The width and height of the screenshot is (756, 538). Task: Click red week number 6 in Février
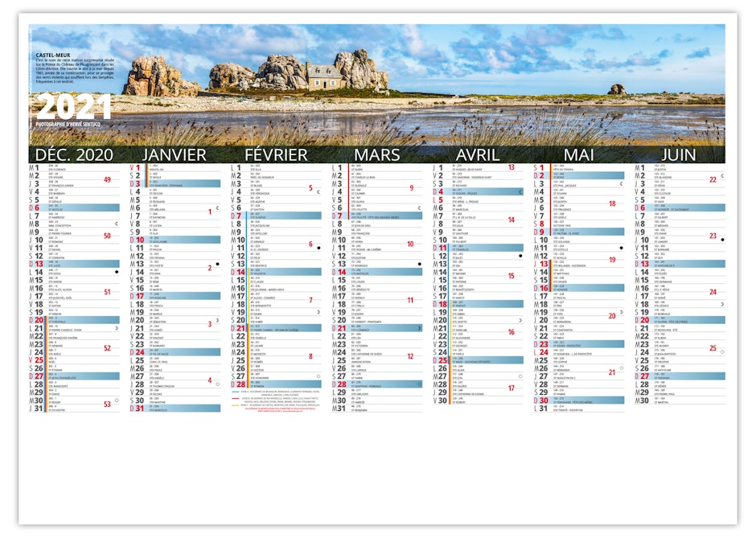point(310,244)
